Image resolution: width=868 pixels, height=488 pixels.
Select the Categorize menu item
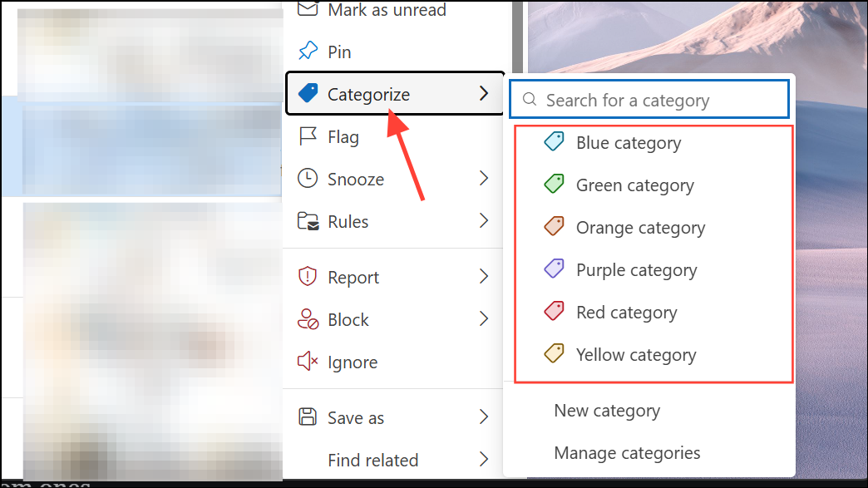pos(394,93)
